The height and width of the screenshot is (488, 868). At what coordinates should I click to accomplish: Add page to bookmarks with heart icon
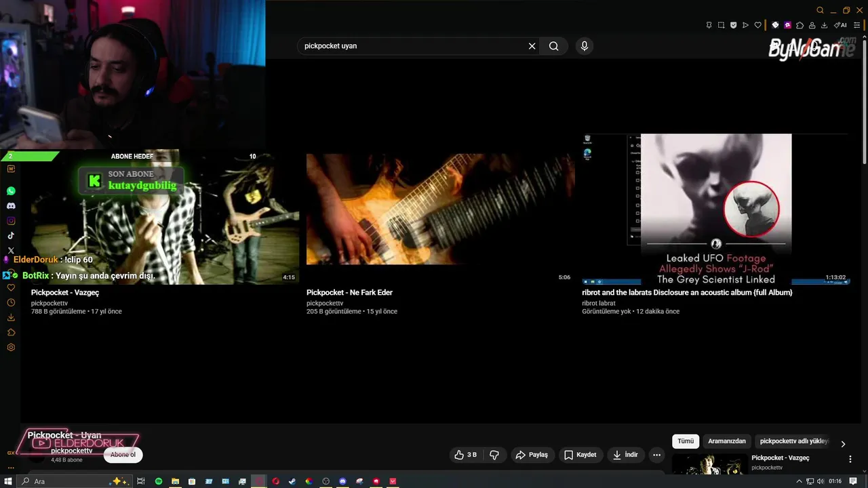tap(757, 25)
